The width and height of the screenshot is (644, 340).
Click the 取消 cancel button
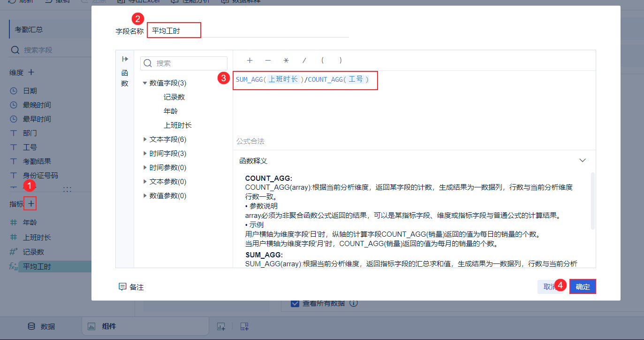click(x=550, y=286)
